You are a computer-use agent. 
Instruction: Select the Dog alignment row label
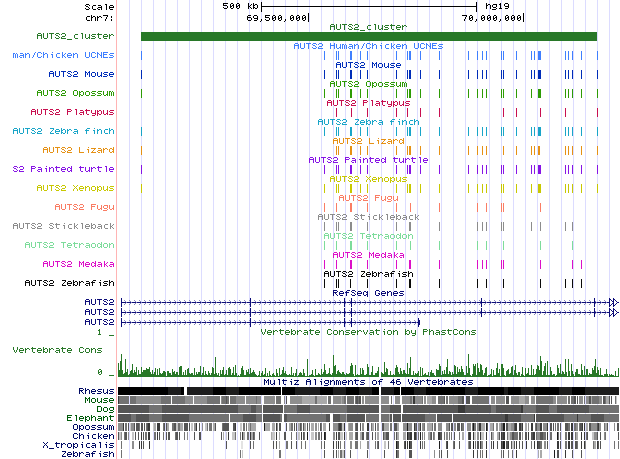coord(104,408)
